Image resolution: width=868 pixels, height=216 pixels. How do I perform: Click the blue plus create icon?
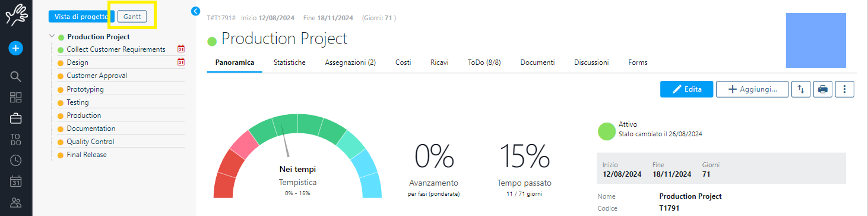coord(16,49)
